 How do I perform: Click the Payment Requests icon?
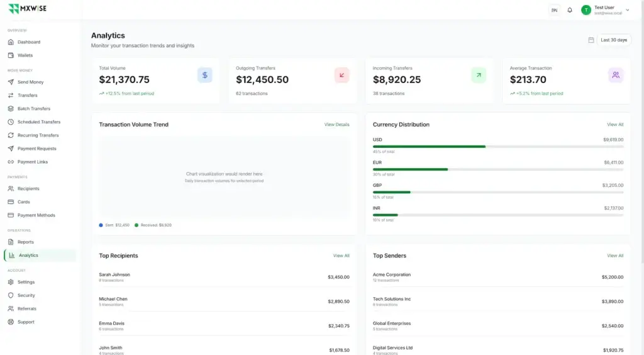tap(11, 149)
